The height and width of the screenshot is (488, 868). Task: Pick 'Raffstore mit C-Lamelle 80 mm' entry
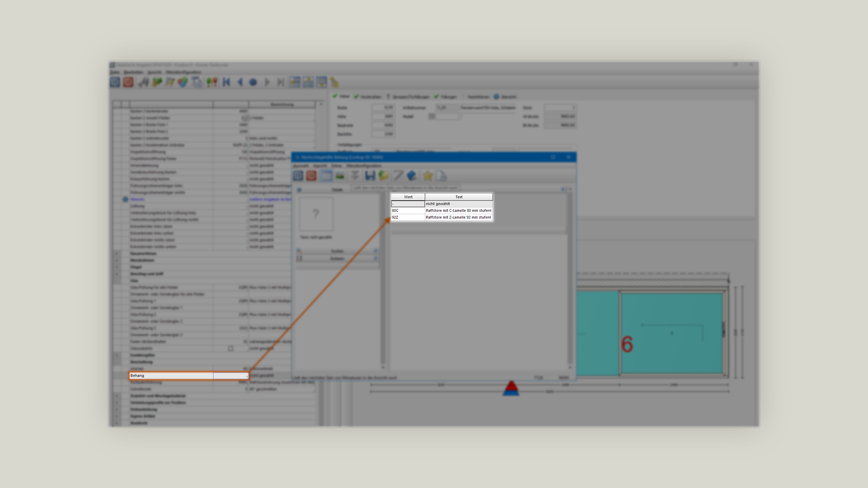point(458,211)
